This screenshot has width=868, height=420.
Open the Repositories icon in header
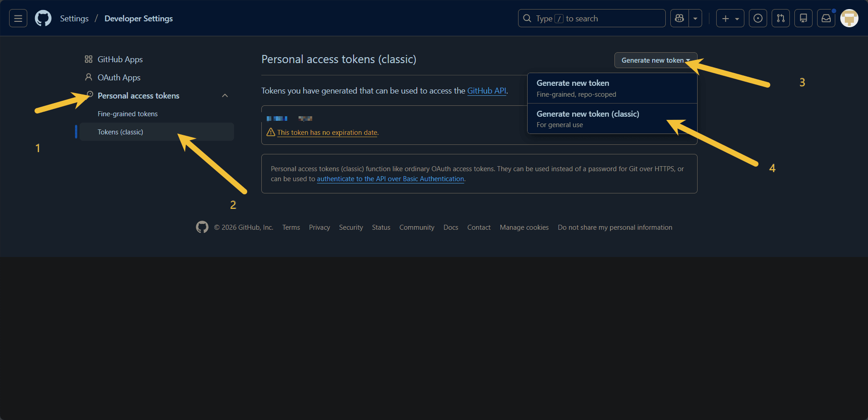point(803,18)
